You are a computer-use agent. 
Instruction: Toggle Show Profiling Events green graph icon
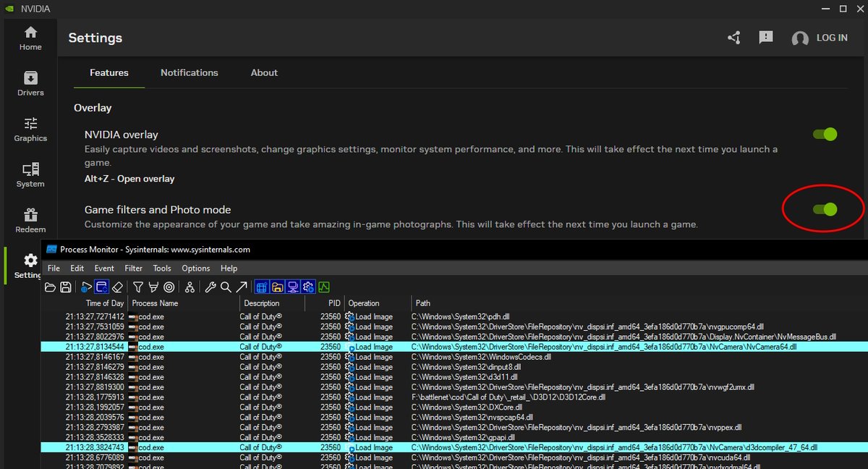click(323, 287)
